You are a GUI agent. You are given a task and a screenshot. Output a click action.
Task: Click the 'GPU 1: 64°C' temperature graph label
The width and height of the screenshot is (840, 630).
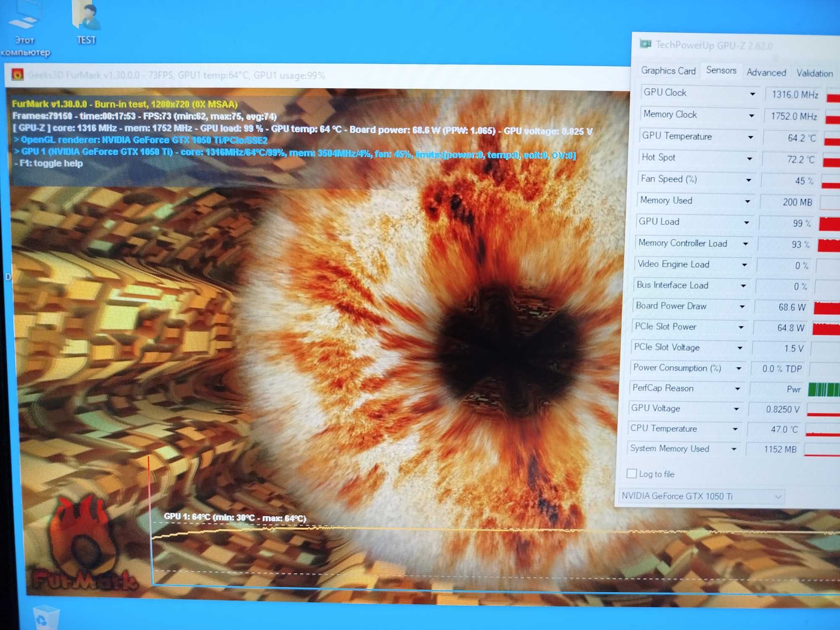pyautogui.click(x=235, y=517)
